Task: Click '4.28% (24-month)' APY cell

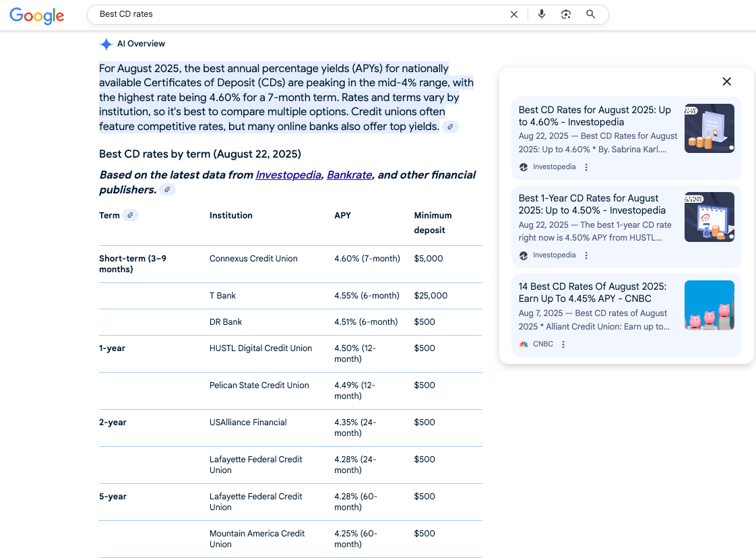Action: [x=355, y=465]
